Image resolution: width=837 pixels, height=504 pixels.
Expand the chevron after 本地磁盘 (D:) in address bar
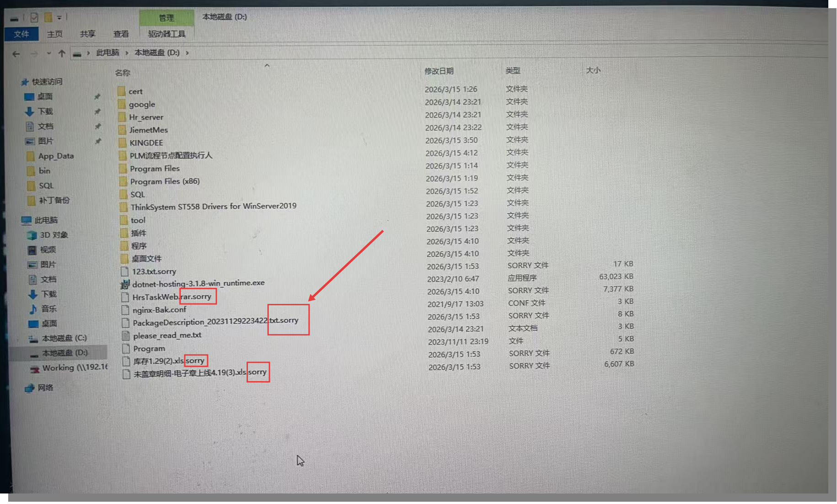tap(187, 53)
